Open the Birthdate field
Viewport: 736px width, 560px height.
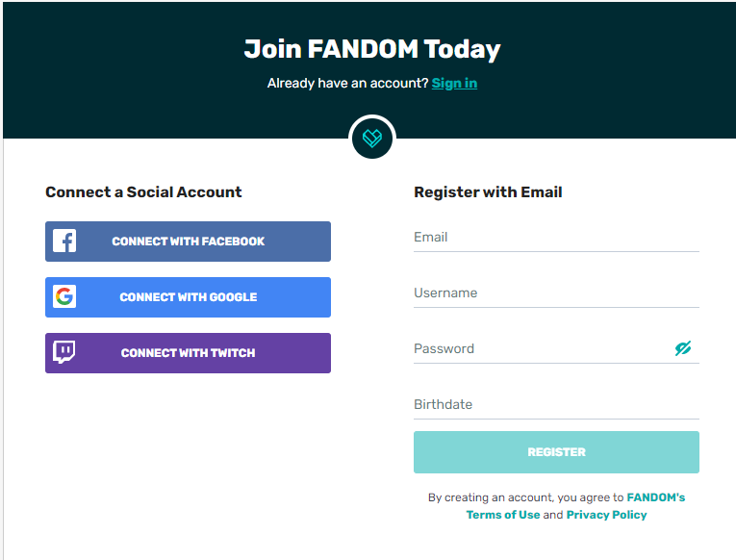pyautogui.click(x=556, y=405)
